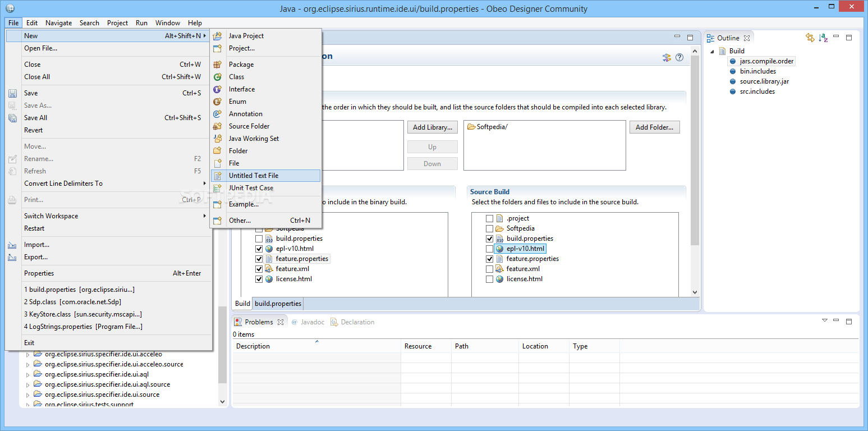Sort the Outline alphabetically
This screenshot has height=431, width=868.
(823, 38)
